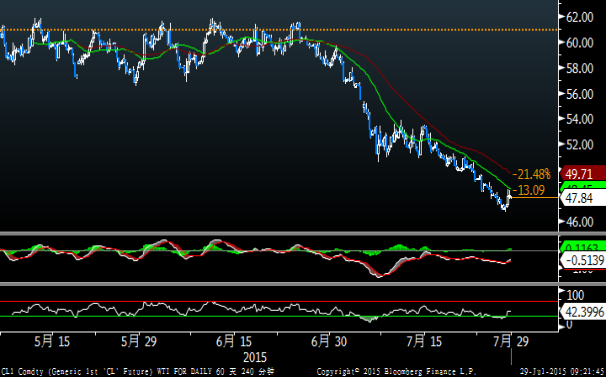The width and height of the screenshot is (607, 377).
Task: Click the 60.00 price axis label
Action: click(580, 43)
